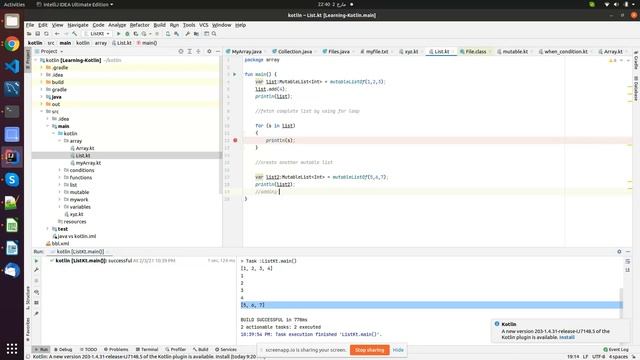Run the ListKt configuration from the toolbar
Screen dimensions: 640x360
click(x=118, y=34)
